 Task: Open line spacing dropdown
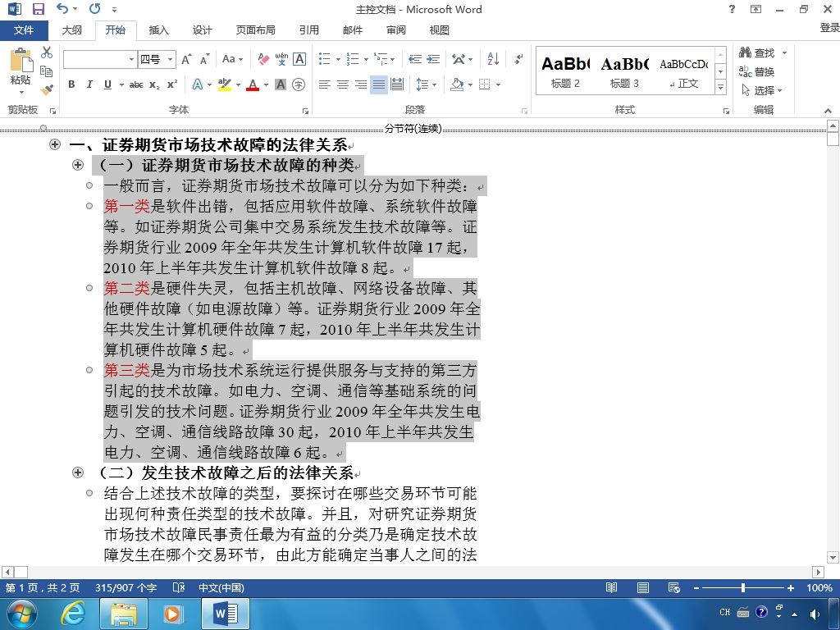[426, 84]
